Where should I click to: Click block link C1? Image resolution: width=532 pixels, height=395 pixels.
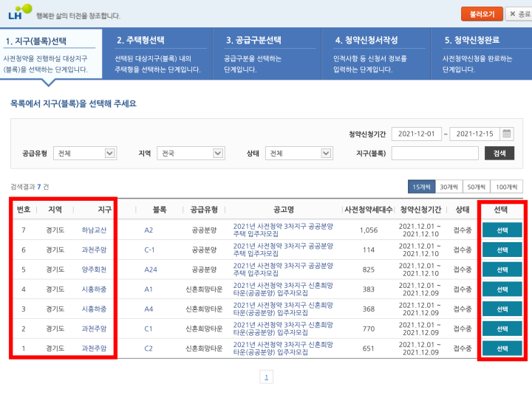[x=149, y=329]
